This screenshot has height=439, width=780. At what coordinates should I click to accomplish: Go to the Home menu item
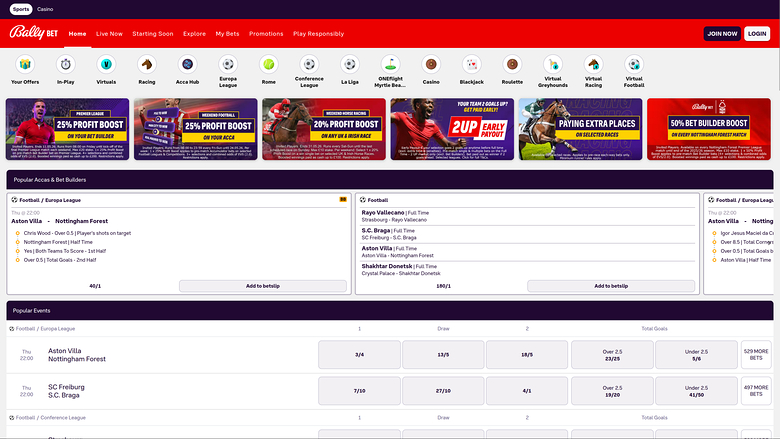[x=77, y=34]
